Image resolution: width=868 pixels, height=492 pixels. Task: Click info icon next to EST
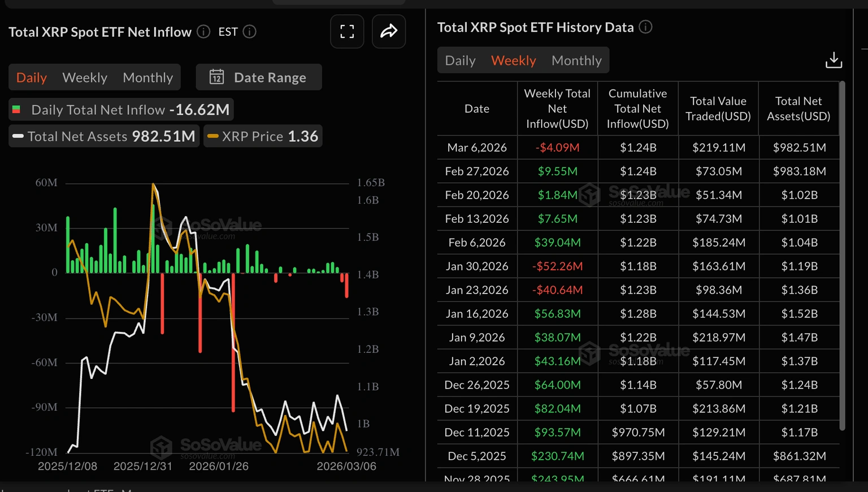250,32
